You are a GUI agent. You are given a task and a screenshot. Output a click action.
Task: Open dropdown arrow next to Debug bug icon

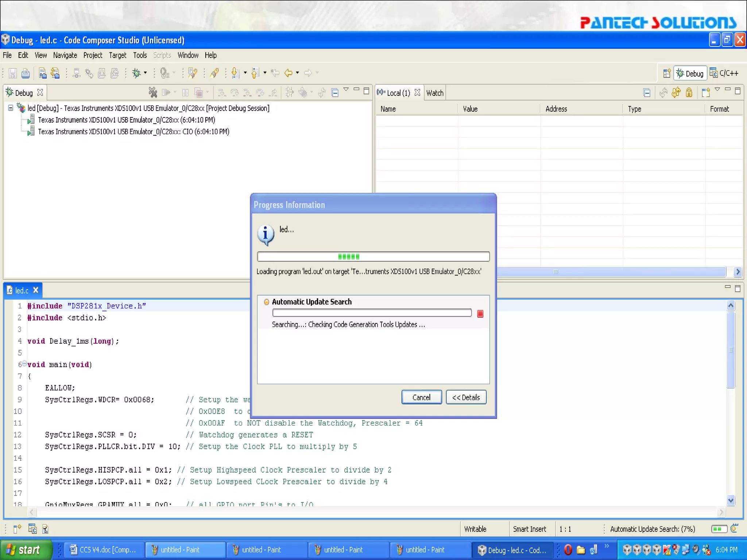145,73
